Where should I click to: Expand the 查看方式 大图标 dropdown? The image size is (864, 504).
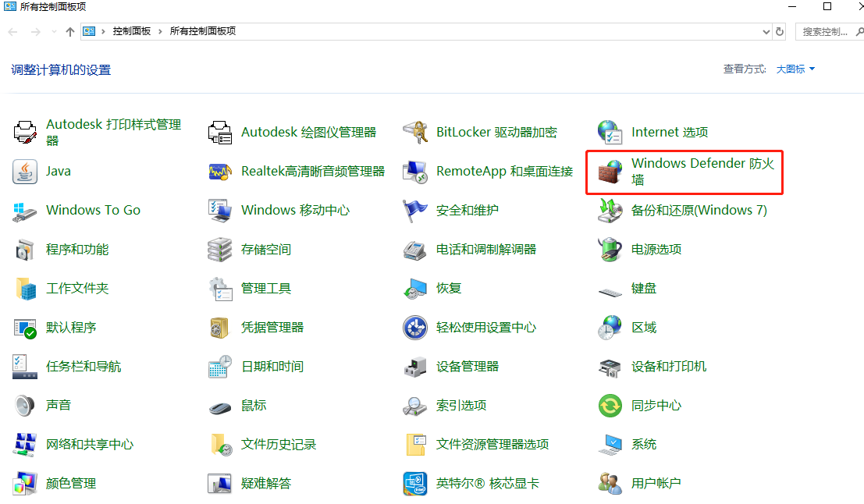795,69
